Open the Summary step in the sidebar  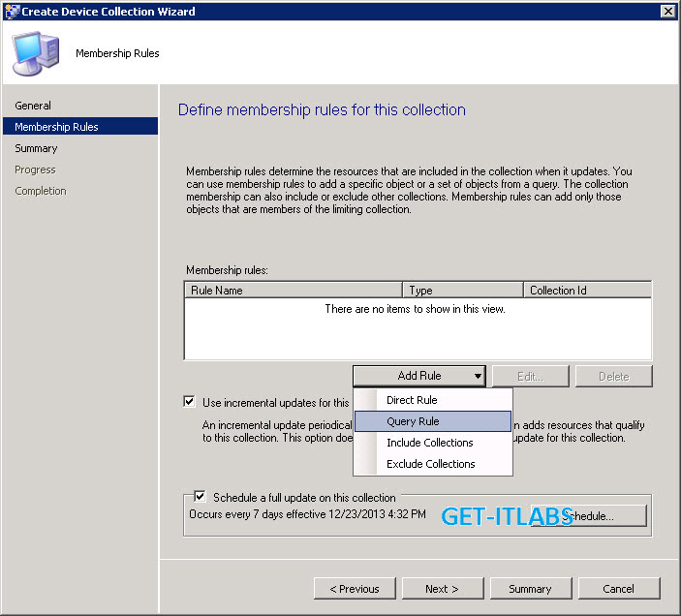point(36,148)
